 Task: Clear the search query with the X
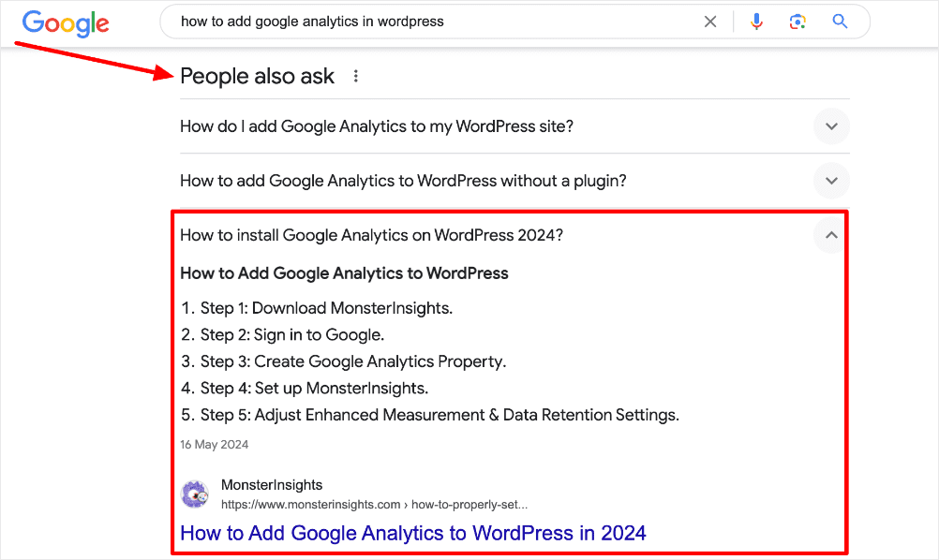click(x=710, y=22)
